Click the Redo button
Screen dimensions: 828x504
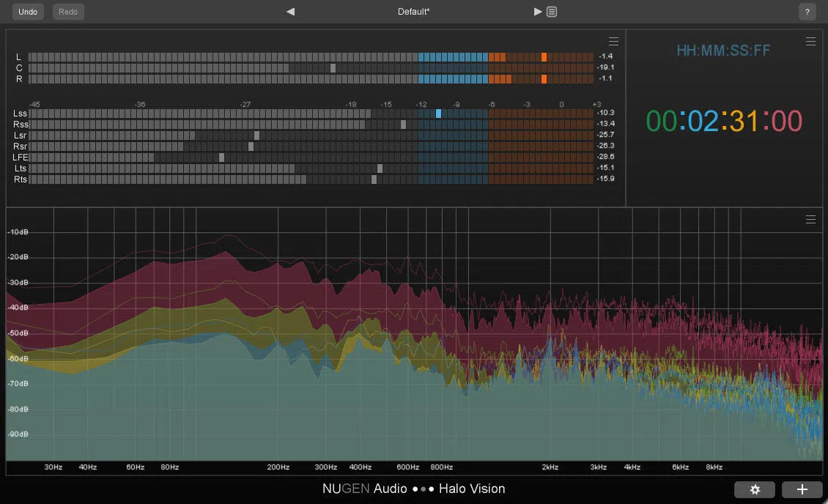67,12
